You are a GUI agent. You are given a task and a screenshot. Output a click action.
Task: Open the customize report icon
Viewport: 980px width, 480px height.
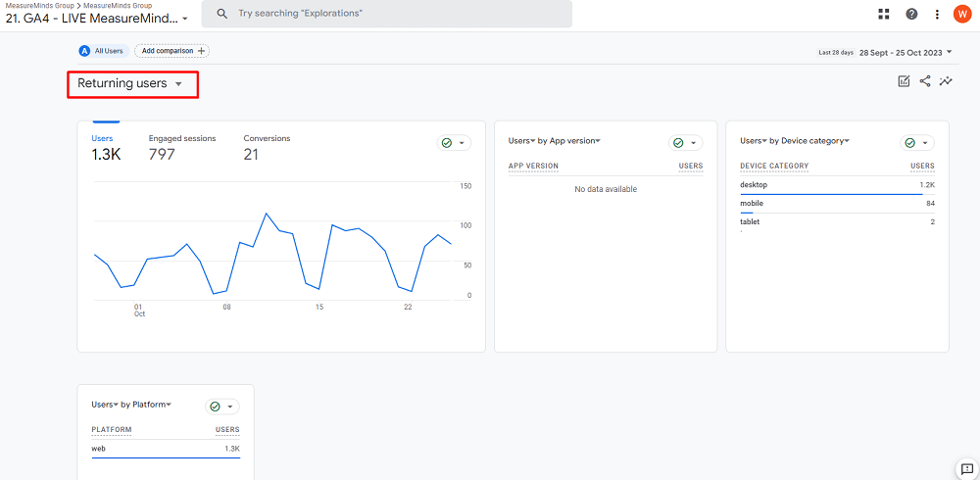click(x=904, y=81)
